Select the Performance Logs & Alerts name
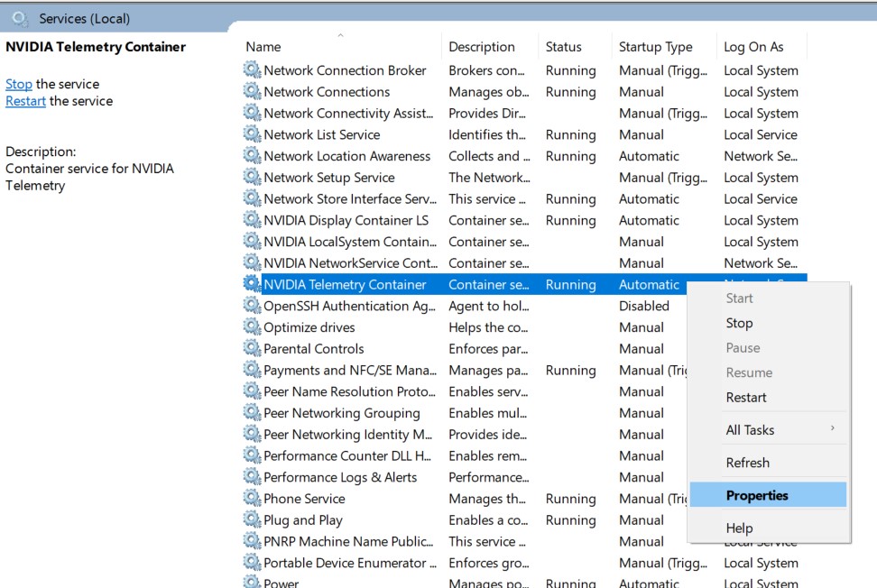Image resolution: width=877 pixels, height=588 pixels. 340,477
